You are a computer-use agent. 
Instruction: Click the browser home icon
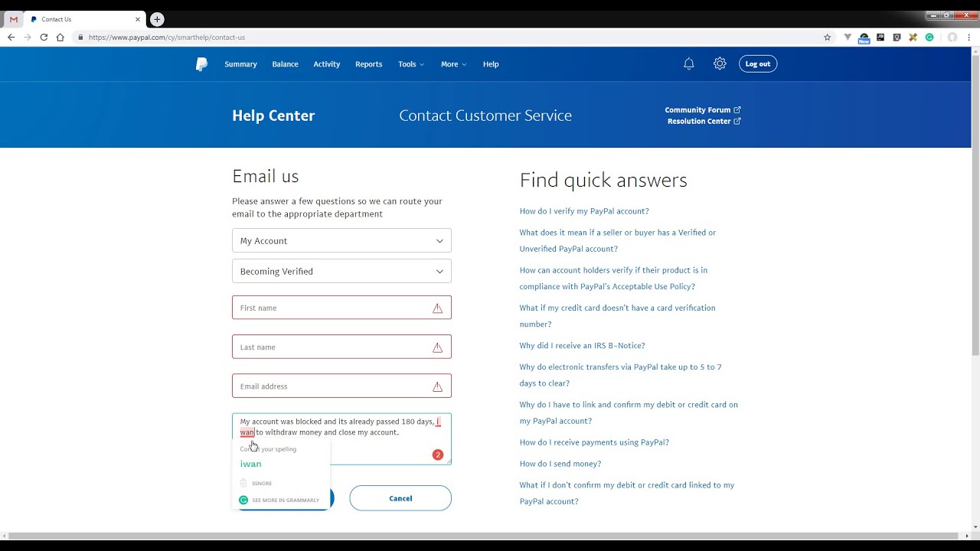(x=60, y=37)
